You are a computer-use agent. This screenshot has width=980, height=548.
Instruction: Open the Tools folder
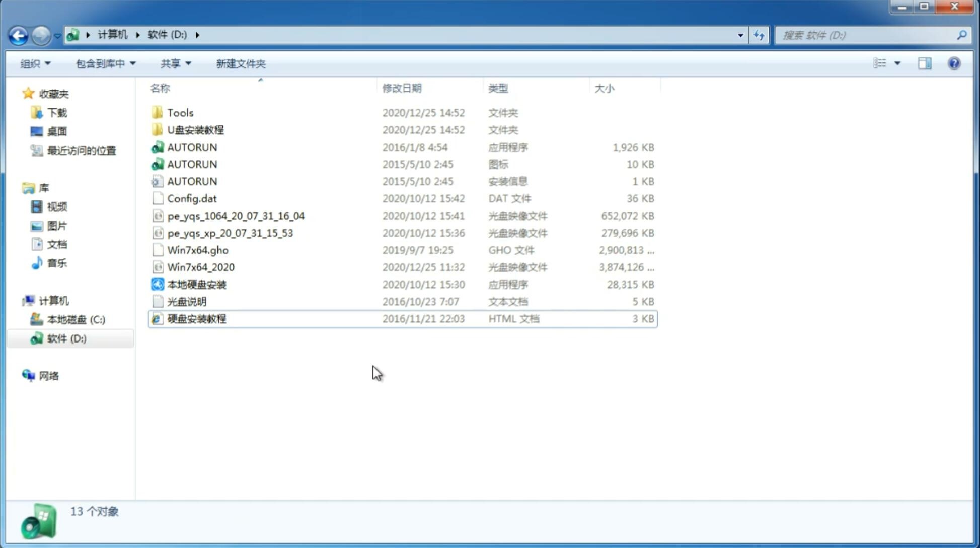[x=180, y=112]
